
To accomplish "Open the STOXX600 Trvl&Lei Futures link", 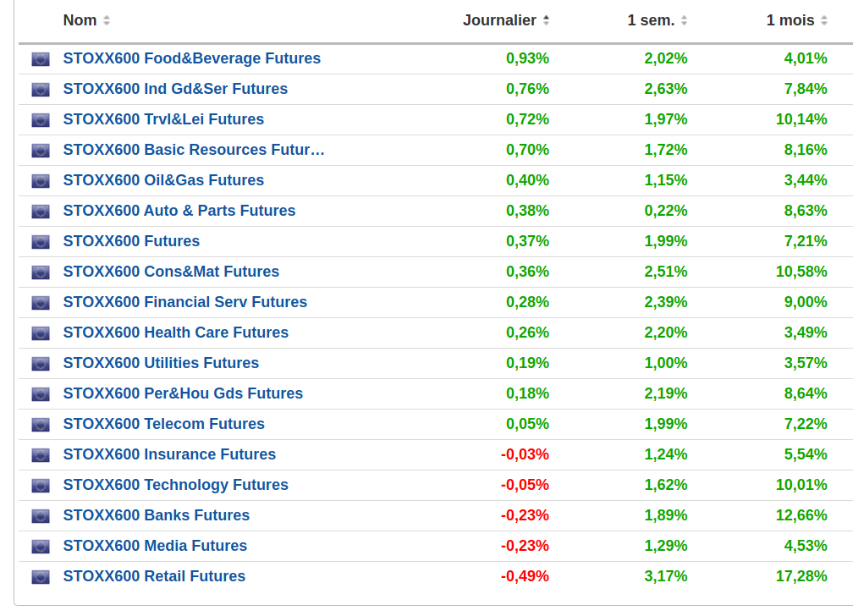I will click(163, 119).
